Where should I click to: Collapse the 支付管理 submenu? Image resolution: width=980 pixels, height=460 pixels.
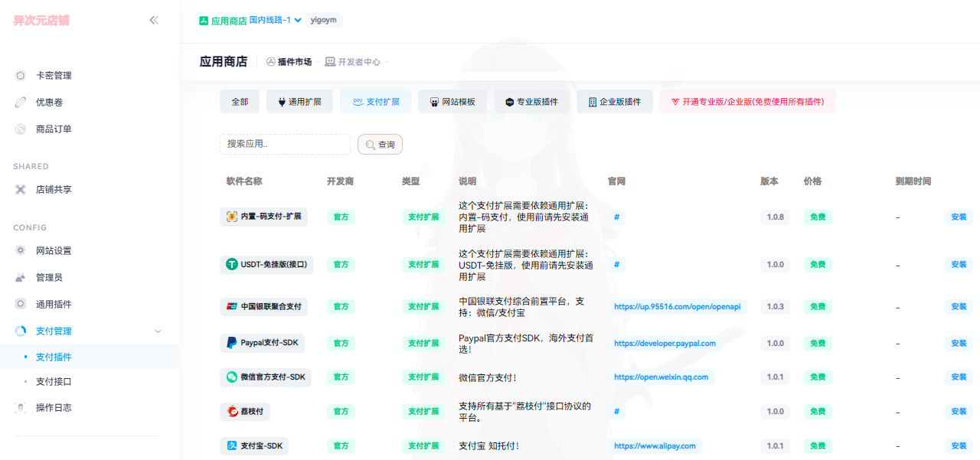[158, 331]
